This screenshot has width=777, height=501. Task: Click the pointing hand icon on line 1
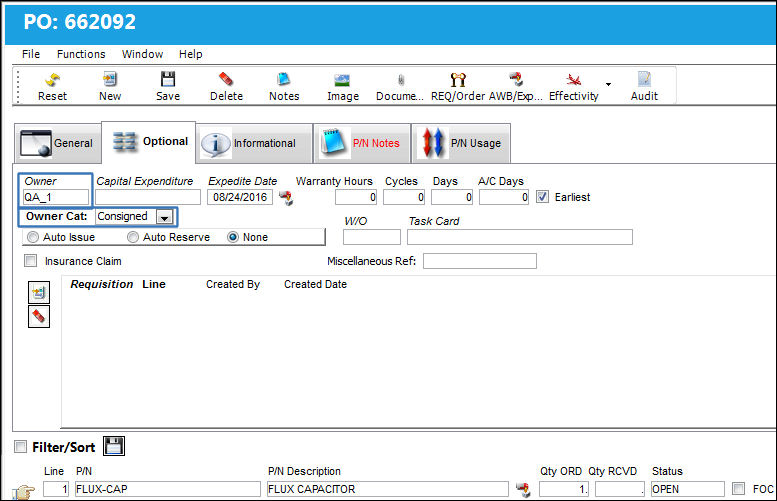pyautogui.click(x=23, y=492)
